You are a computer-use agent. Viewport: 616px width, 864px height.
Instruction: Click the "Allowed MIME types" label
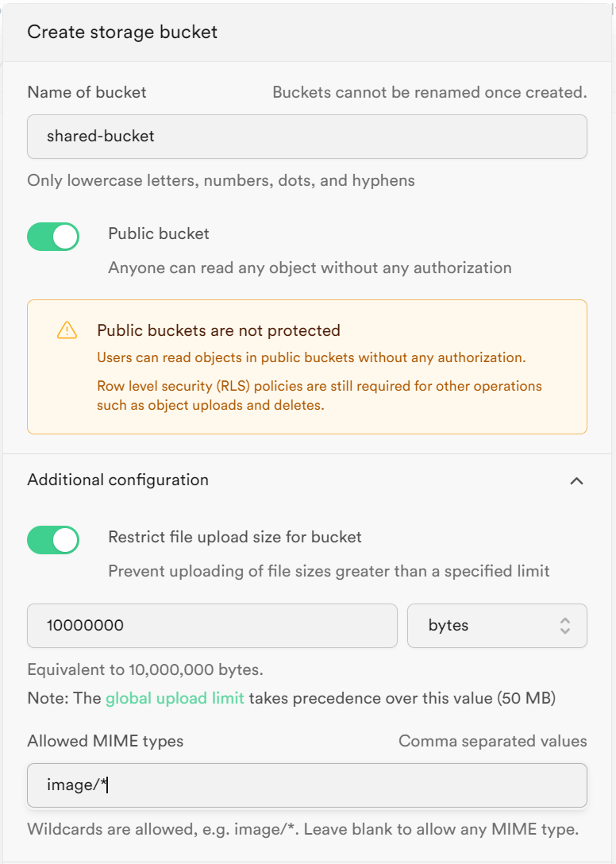click(x=105, y=741)
